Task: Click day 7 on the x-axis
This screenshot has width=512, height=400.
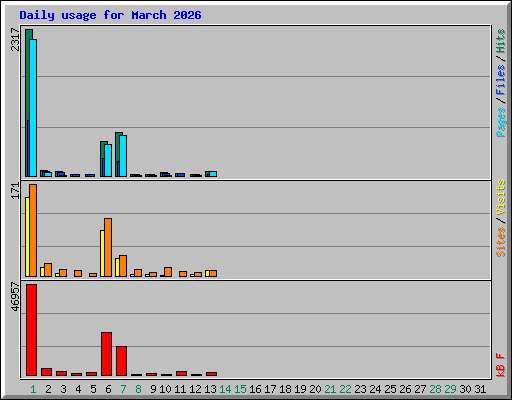Action: tap(123, 389)
